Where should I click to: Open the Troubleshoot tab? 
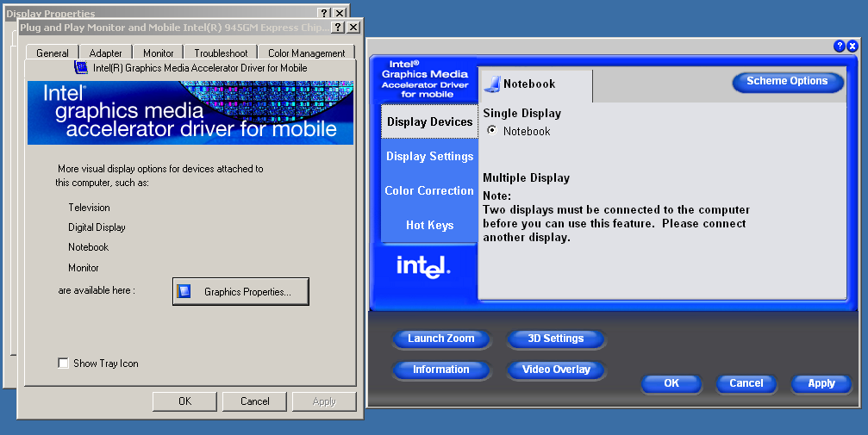click(x=221, y=53)
